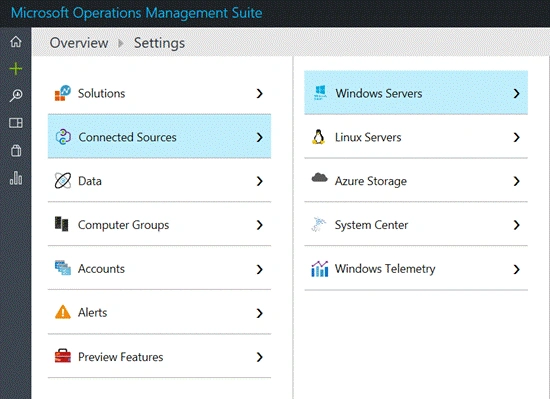This screenshot has width=550, height=399.
Task: Expand the Computer Groups chevron
Action: pyautogui.click(x=260, y=225)
